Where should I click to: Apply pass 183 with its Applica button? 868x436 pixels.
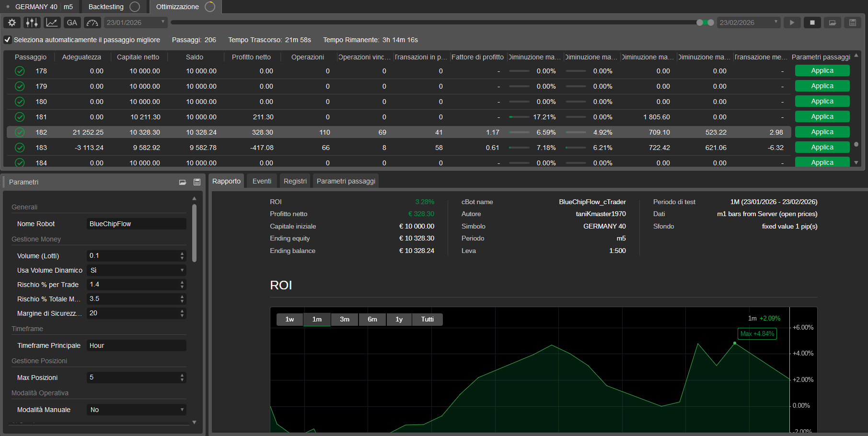coord(822,147)
